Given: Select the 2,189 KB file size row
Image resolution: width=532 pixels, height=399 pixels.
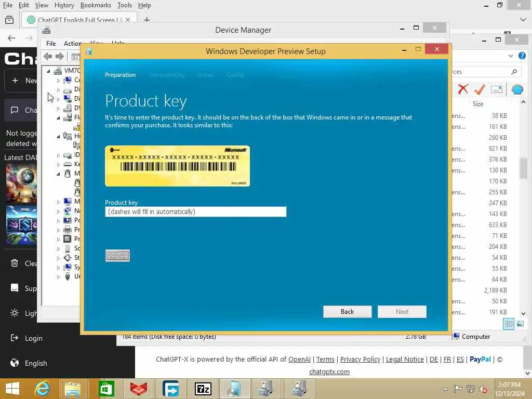Looking at the screenshot, I should click(495, 290).
